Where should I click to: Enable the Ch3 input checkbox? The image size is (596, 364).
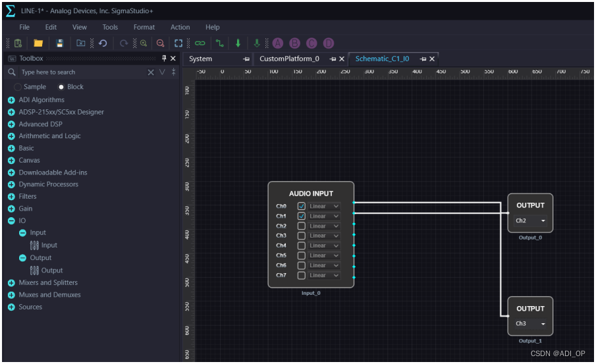click(x=302, y=236)
